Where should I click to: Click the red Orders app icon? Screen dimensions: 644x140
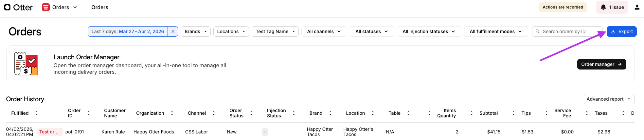point(46,7)
